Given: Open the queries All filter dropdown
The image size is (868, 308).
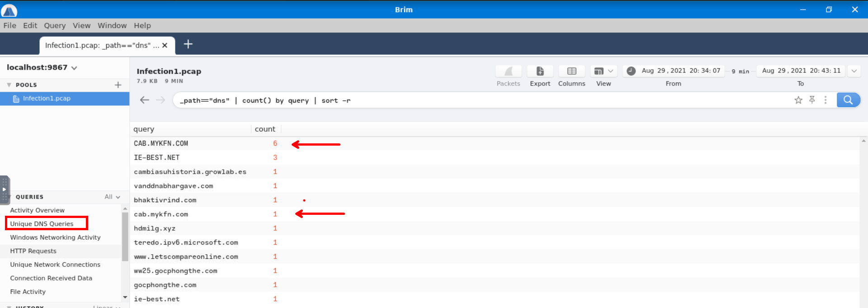Looking at the screenshot, I should pyautogui.click(x=112, y=197).
